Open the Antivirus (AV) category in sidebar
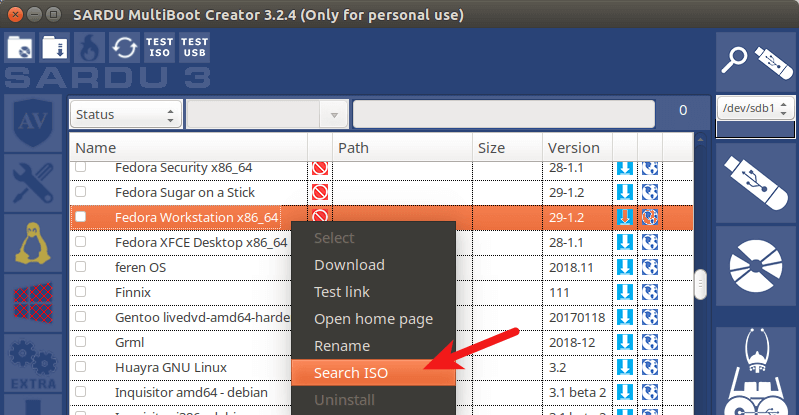The height and width of the screenshot is (415, 799). point(31,125)
